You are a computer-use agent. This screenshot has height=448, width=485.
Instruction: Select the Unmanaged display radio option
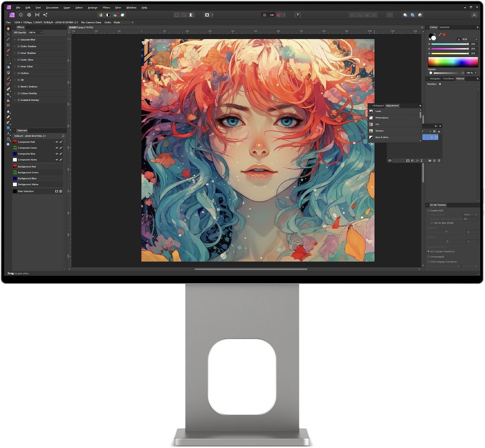tap(428, 257)
